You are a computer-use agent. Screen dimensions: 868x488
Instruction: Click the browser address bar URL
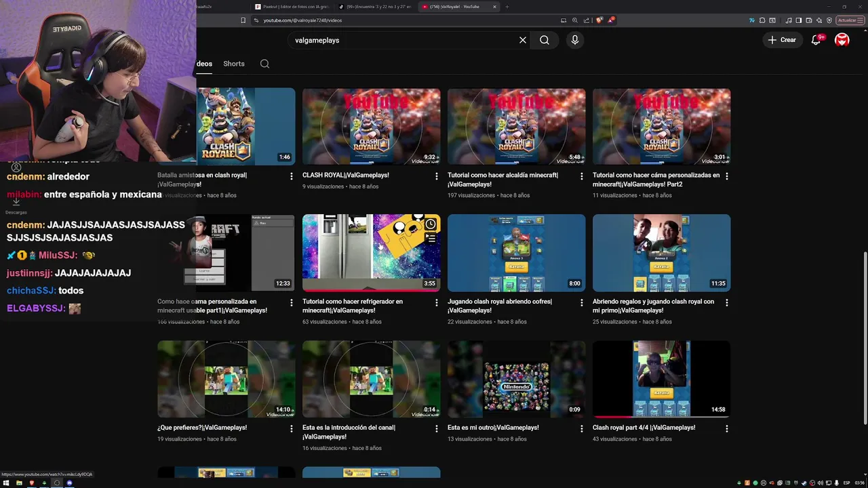click(x=302, y=20)
